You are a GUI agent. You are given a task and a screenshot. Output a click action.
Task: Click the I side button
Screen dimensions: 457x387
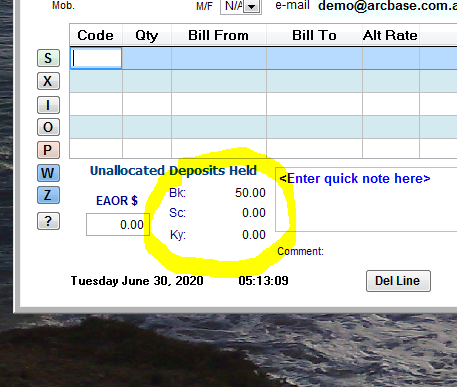(48, 105)
